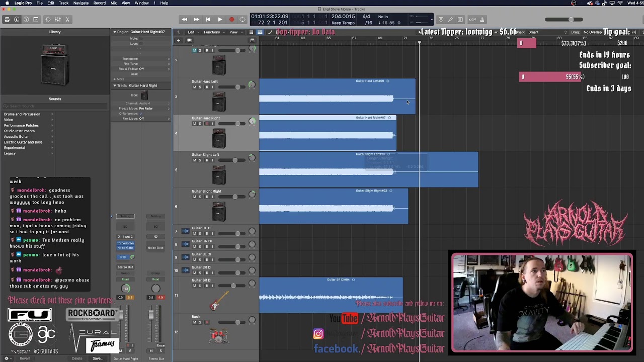Click the Fast Forward transport button
644x362 pixels.
(x=196, y=20)
